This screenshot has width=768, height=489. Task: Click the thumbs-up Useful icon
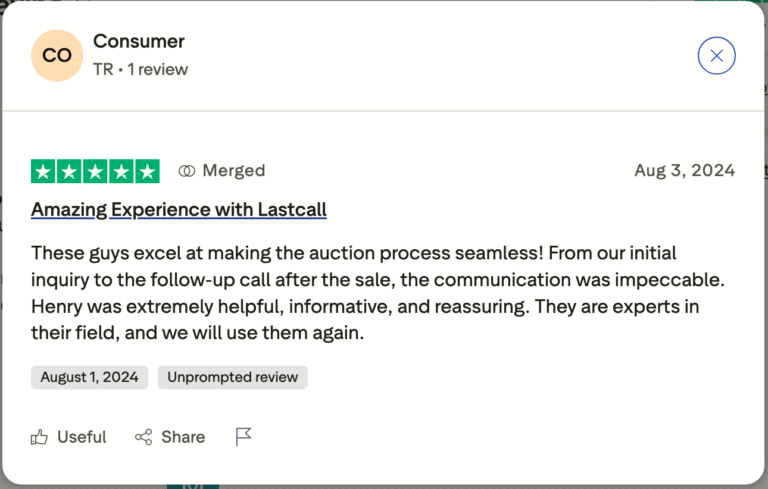(40, 437)
